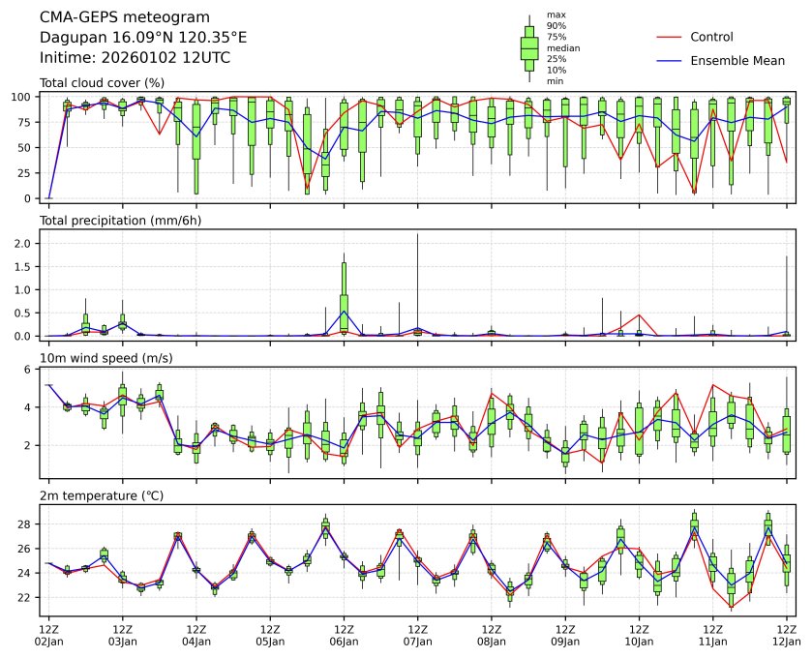Screen dimensions: 812x658
Task: Select the 12Z 06Jan time tick label
Action: point(344,635)
